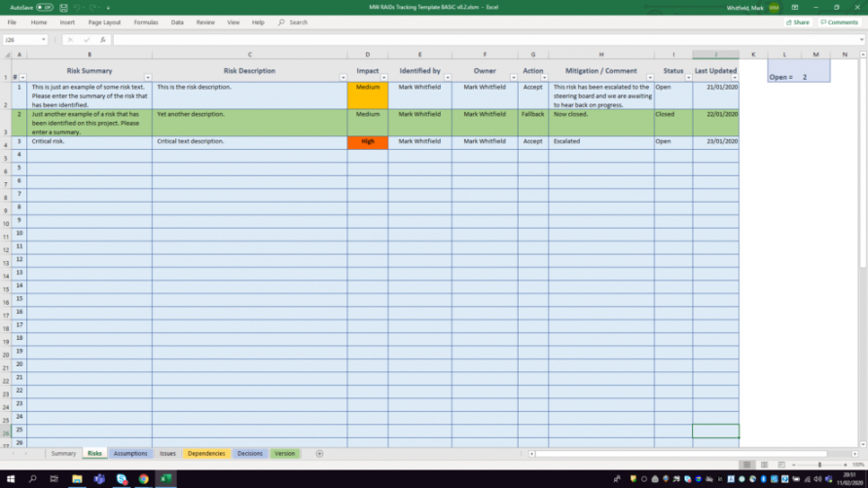The image size is (868, 488).
Task: Open the View ribbon tab
Action: [233, 22]
